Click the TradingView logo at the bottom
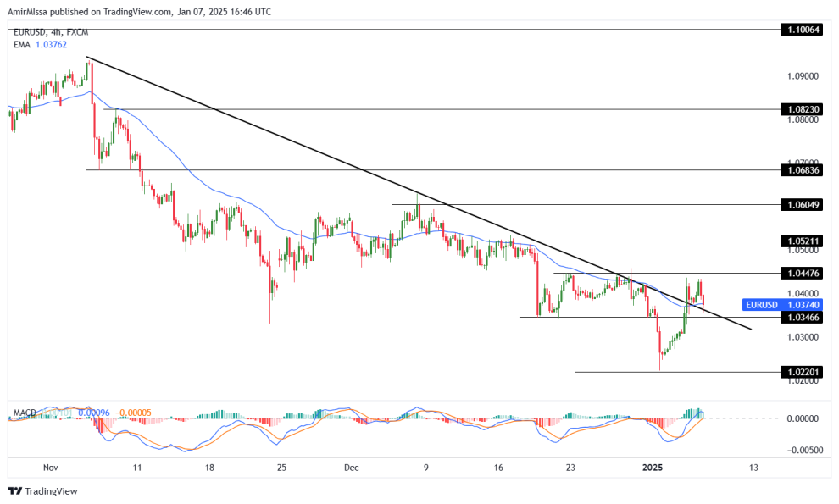Image resolution: width=839 pixels, height=504 pixels. pos(43,491)
